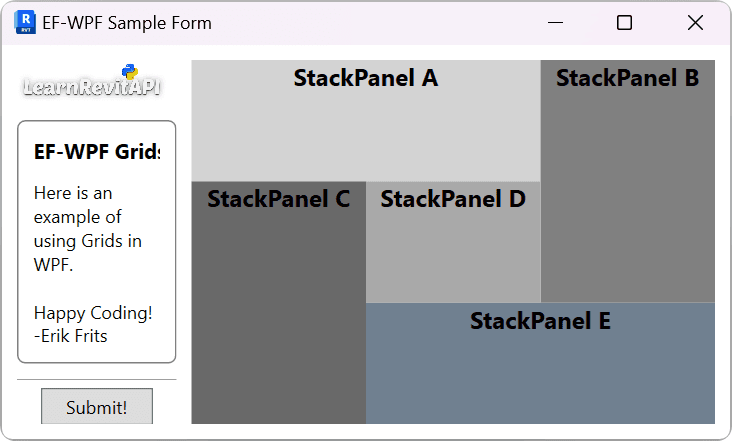This screenshot has height=441, width=732.
Task: Minimize the EF-WPF Sample Form window
Action: pyautogui.click(x=554, y=23)
